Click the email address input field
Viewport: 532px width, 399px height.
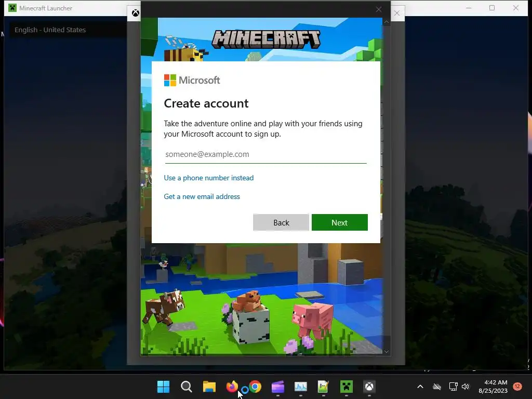click(265, 154)
